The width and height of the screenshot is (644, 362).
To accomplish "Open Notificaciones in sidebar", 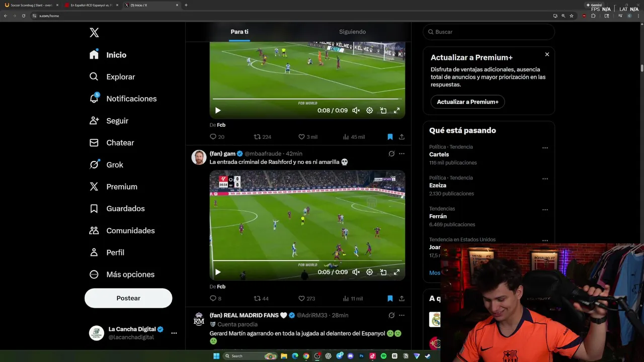I will (123, 99).
